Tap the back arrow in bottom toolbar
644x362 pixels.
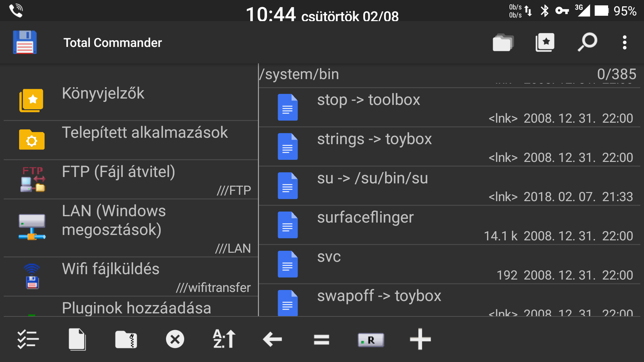(x=272, y=339)
